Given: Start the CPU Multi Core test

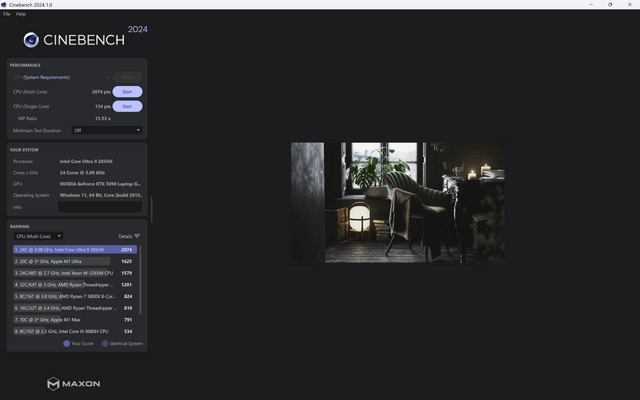Looking at the screenshot, I should [x=127, y=92].
